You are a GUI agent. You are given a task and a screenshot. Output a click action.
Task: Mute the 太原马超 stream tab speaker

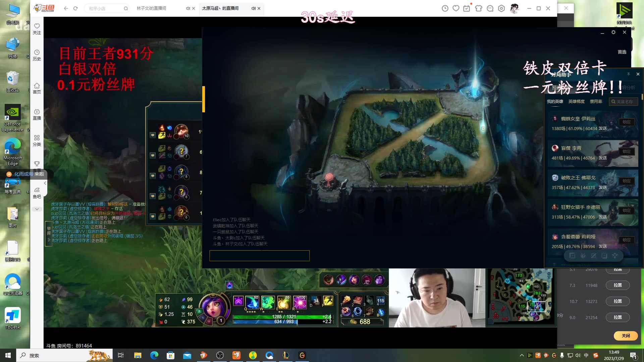click(254, 8)
